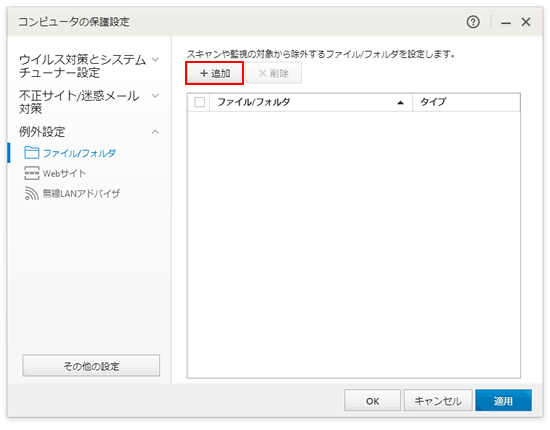This screenshot has width=550, height=430.
Task: Click the help question mark icon
Action: pyautogui.click(x=473, y=22)
